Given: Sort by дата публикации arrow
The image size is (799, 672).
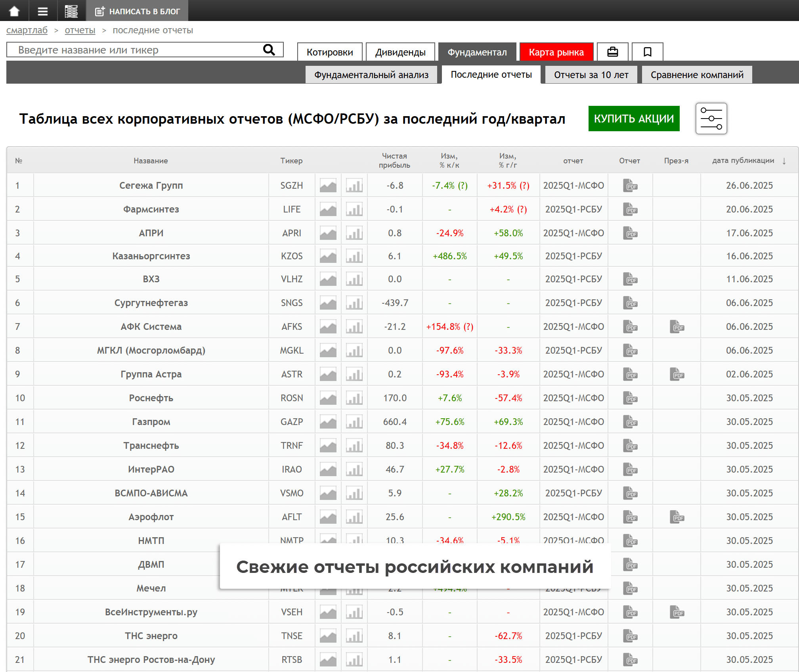Looking at the screenshot, I should click(784, 161).
